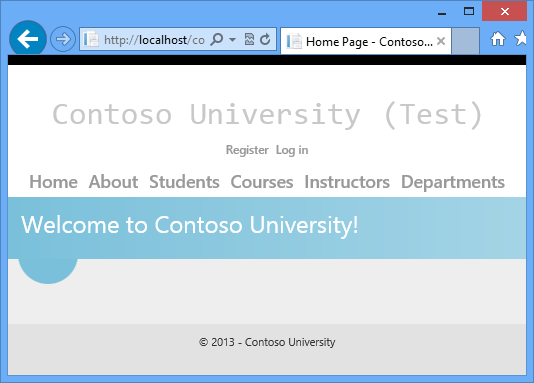Open the Log in link
The height and width of the screenshot is (383, 534).
coord(292,150)
